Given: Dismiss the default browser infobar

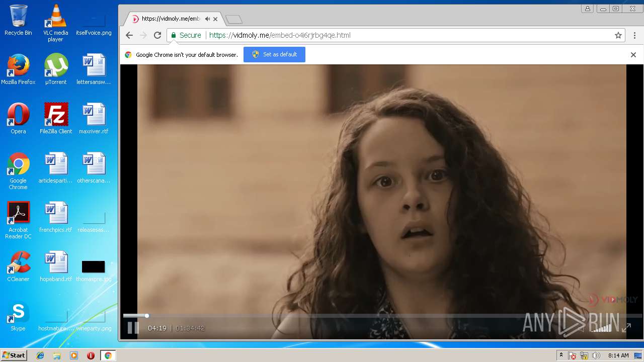Looking at the screenshot, I should click(633, 54).
